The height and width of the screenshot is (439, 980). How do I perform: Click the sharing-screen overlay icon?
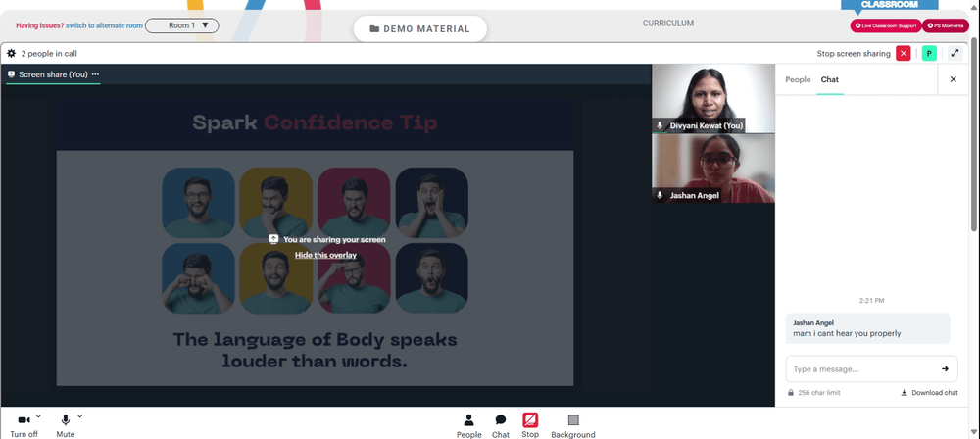273,239
